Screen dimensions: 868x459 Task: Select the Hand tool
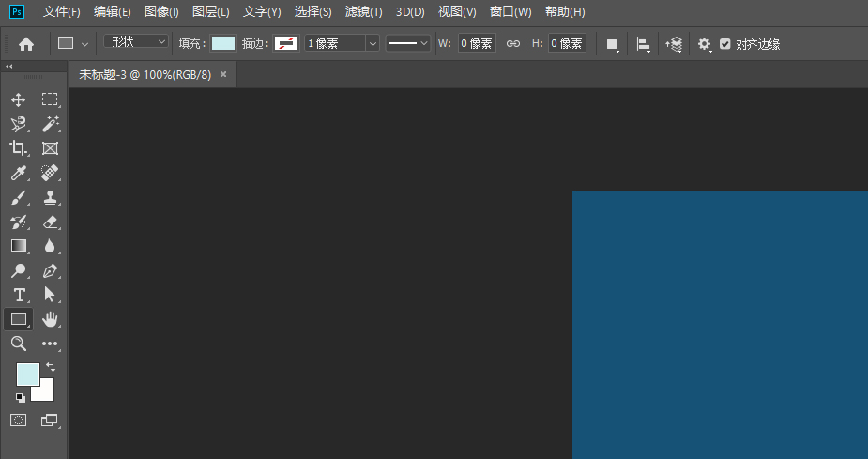coord(50,319)
